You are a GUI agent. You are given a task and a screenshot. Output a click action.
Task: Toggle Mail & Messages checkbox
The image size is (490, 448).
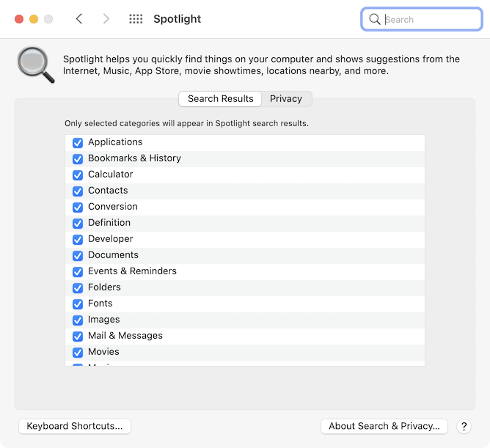(78, 337)
